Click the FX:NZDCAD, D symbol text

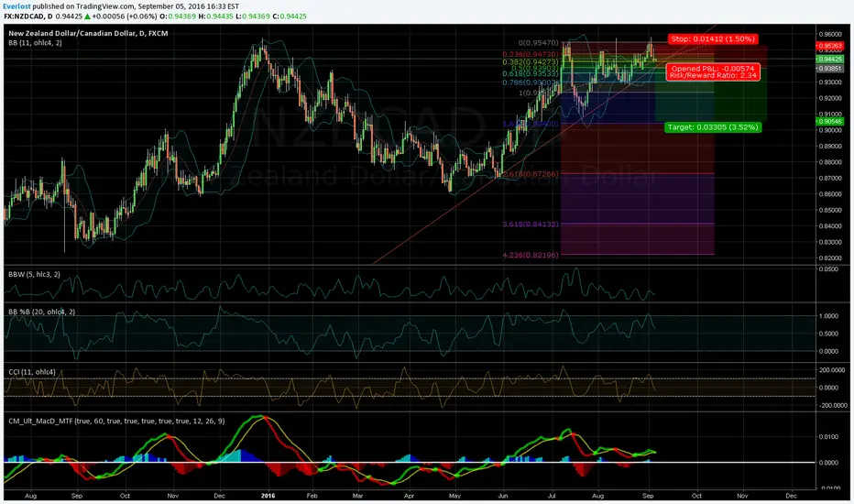coord(28,16)
